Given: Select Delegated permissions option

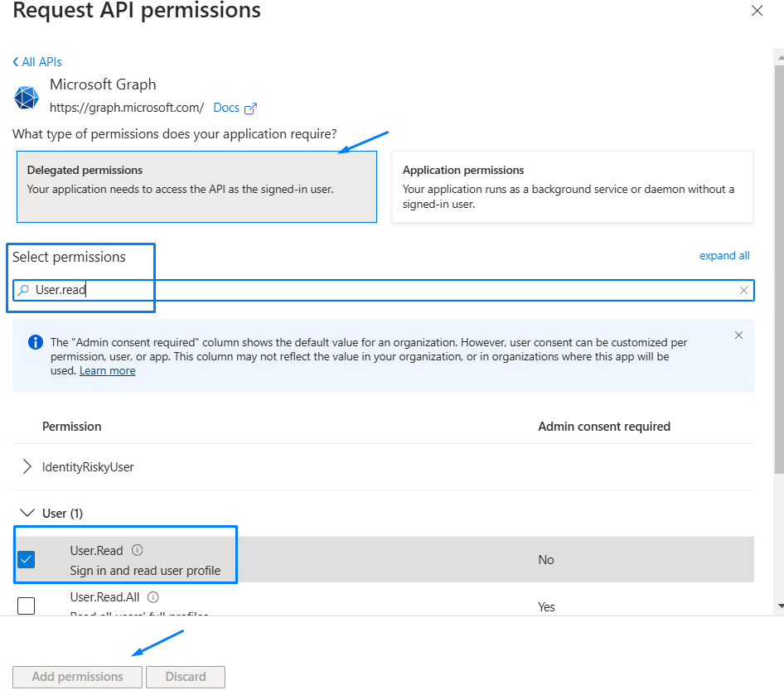Looking at the screenshot, I should [x=196, y=187].
